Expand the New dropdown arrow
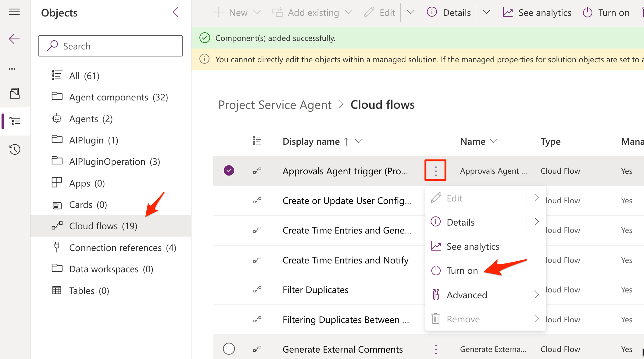Image resolution: width=644 pixels, height=359 pixels. (257, 12)
